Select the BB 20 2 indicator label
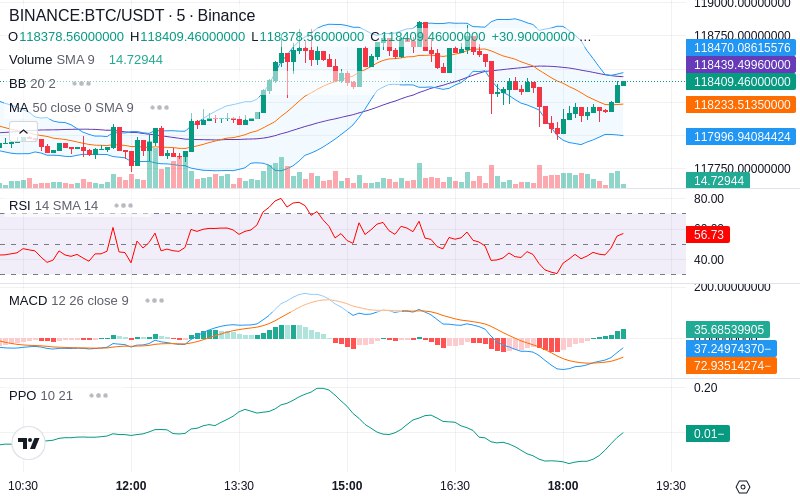The image size is (800, 500). [32, 83]
